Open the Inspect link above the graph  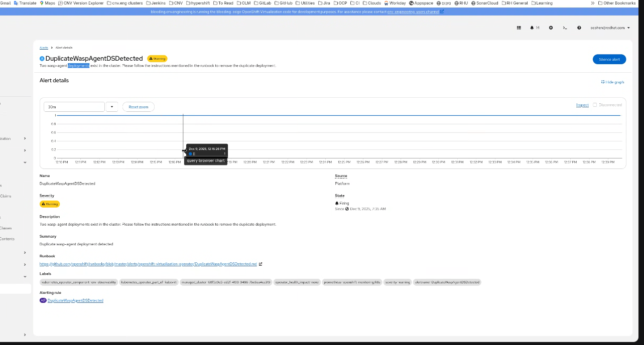click(582, 105)
